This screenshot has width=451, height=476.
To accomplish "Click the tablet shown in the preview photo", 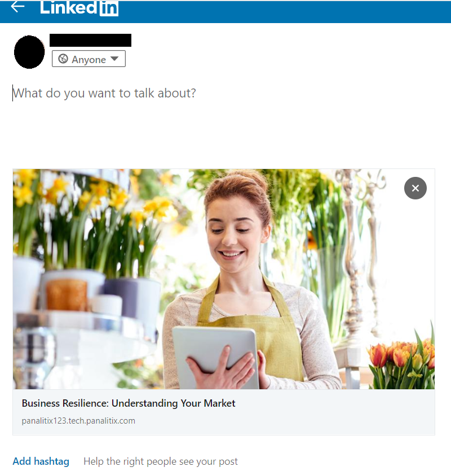I will click(216, 355).
